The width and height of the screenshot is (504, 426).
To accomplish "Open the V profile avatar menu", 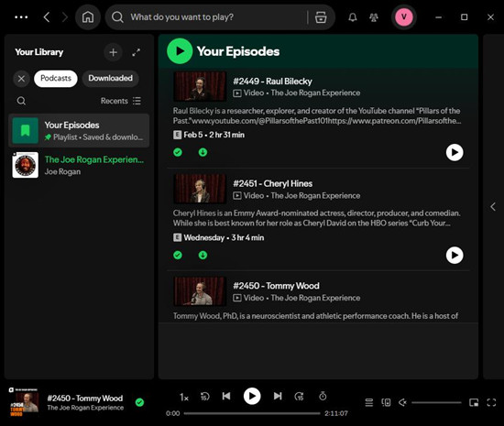I will point(404,17).
